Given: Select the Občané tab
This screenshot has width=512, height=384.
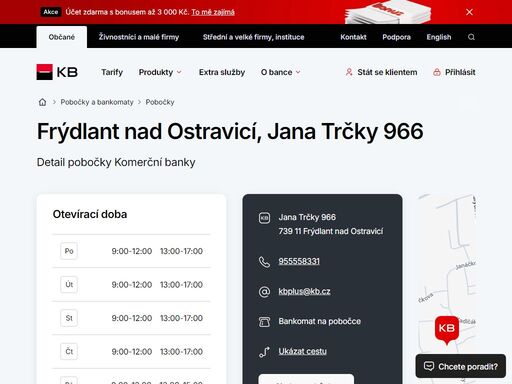Looking at the screenshot, I should click(62, 37).
